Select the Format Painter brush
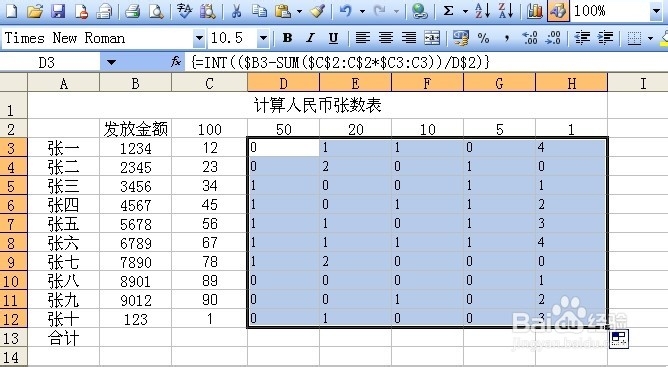 pos(318,11)
